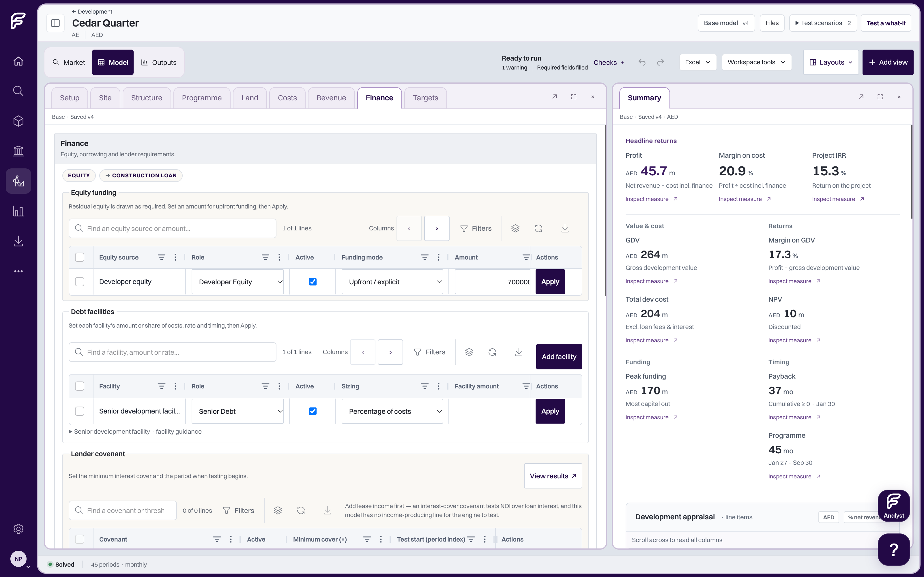924x577 pixels.
Task: Pop out the Finance panel to a new window
Action: tap(554, 97)
